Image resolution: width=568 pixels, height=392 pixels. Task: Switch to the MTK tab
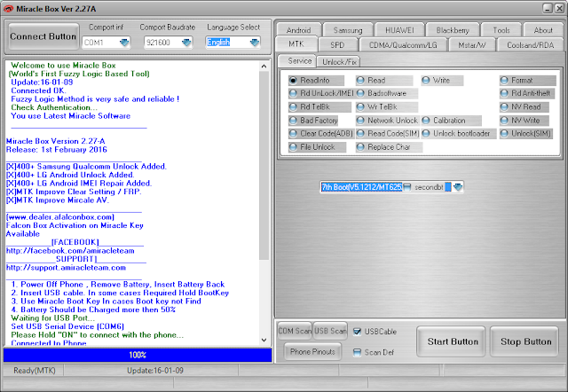296,44
